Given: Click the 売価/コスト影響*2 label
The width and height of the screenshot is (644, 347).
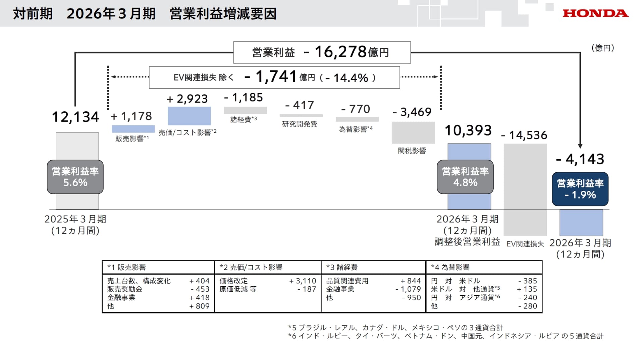Looking at the screenshot, I should pyautogui.click(x=187, y=132).
